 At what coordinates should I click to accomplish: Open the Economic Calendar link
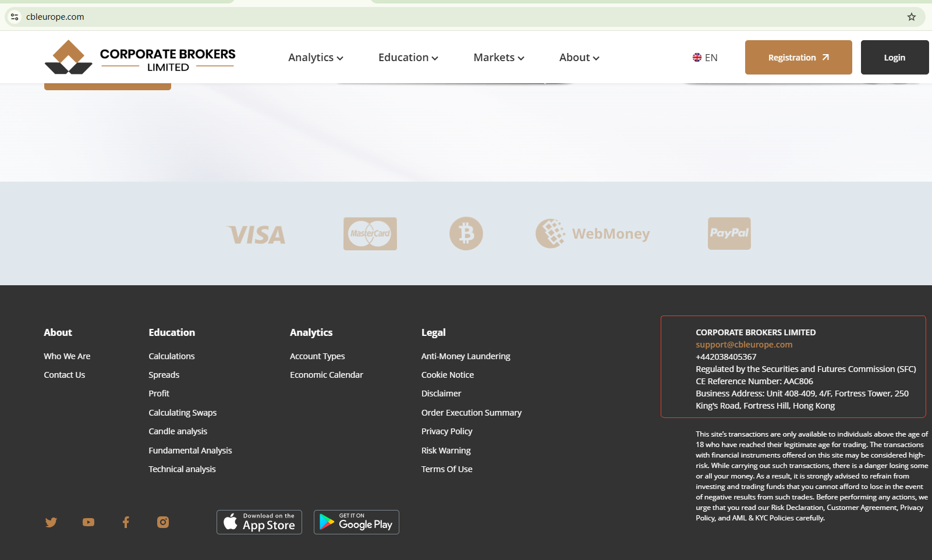tap(327, 375)
